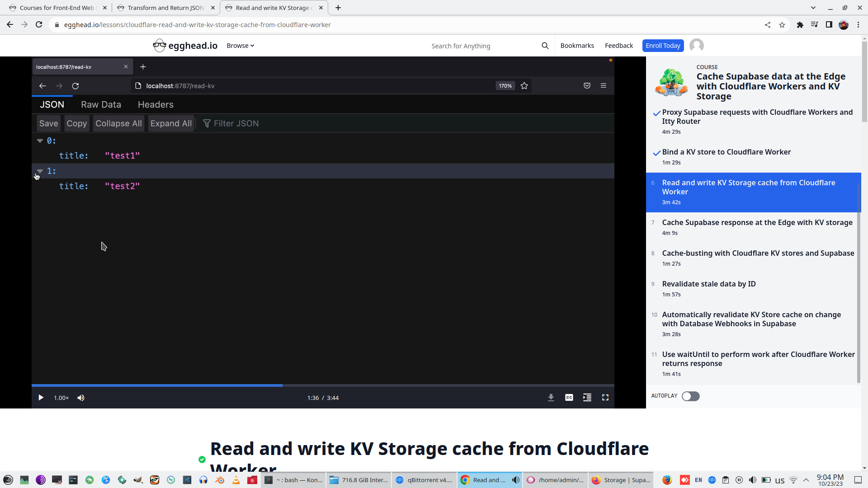This screenshot has height=488, width=868.
Task: Open Cache Supabase response at the Edge lesson
Action: (757, 222)
